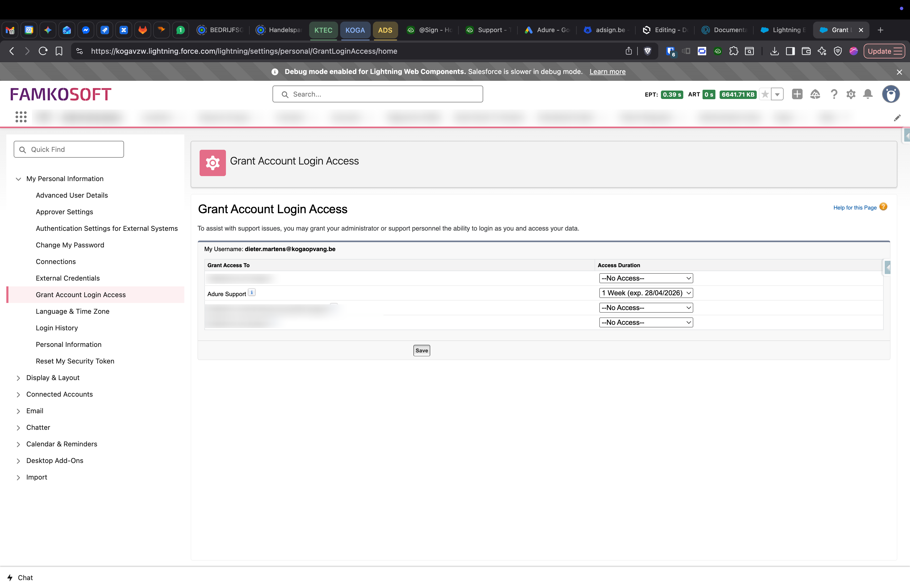
Task: Click the favorites star icon
Action: coord(765,94)
